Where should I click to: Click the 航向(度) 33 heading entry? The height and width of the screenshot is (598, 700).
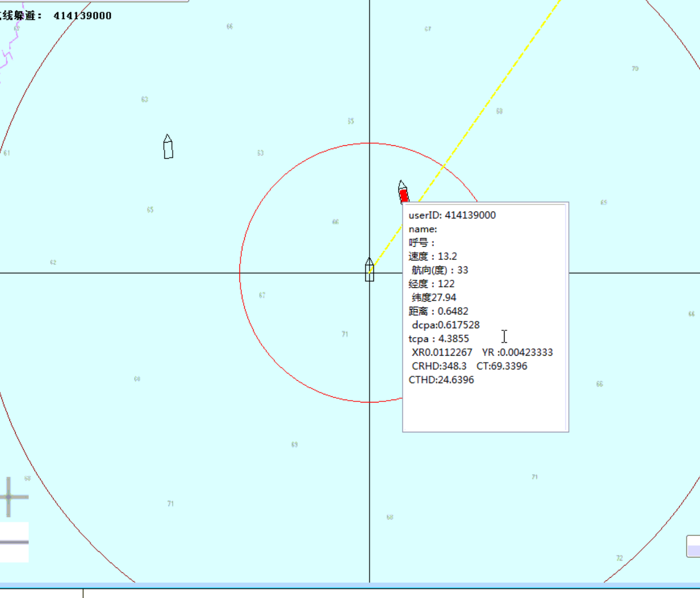click(439, 270)
